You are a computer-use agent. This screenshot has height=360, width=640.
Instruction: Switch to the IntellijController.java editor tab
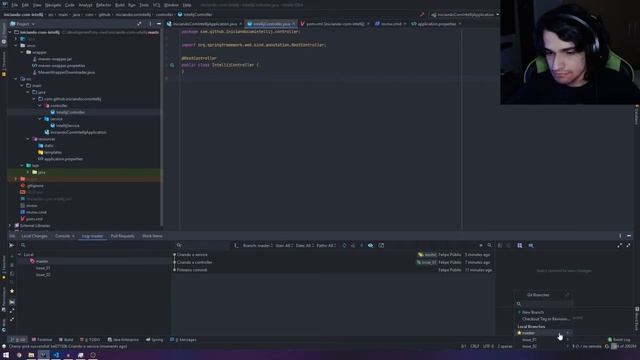pos(271,24)
